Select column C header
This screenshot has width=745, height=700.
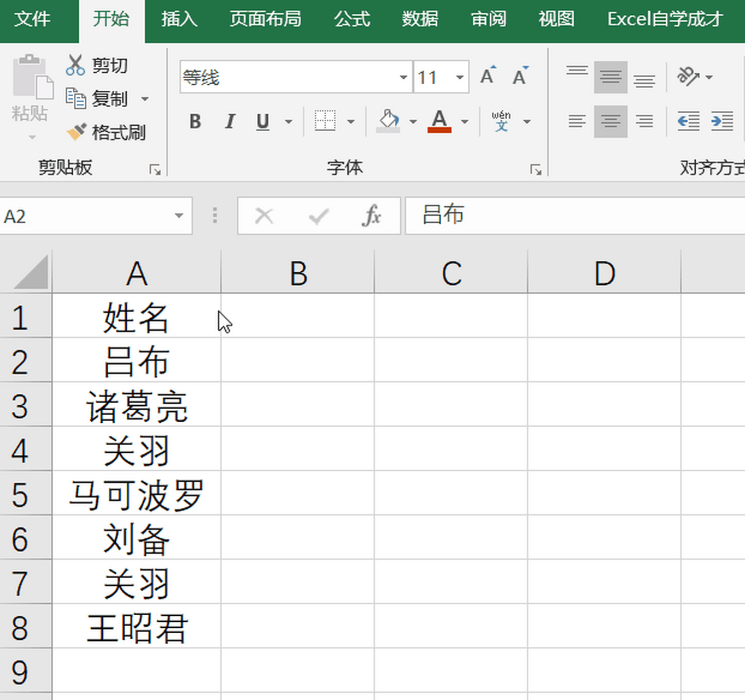451,272
